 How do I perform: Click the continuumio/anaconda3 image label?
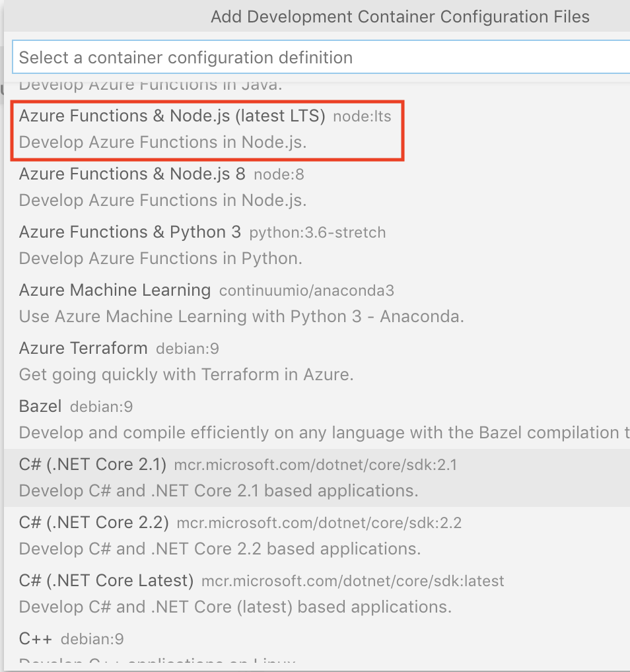(306, 292)
